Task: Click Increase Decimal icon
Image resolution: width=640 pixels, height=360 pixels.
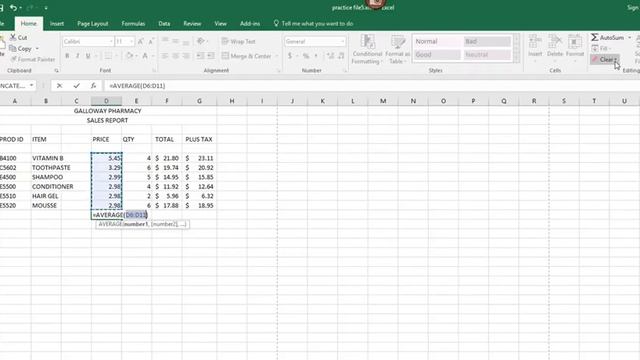Action: tap(330, 56)
